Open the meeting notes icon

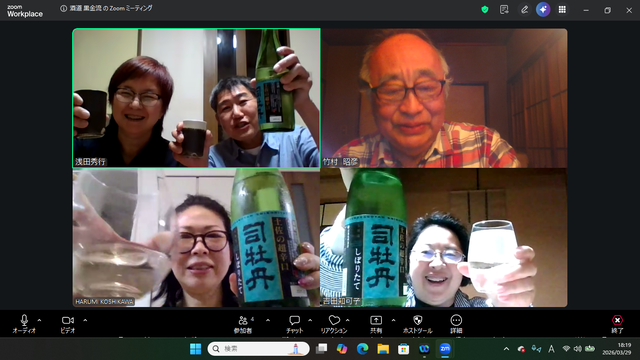click(x=504, y=9)
